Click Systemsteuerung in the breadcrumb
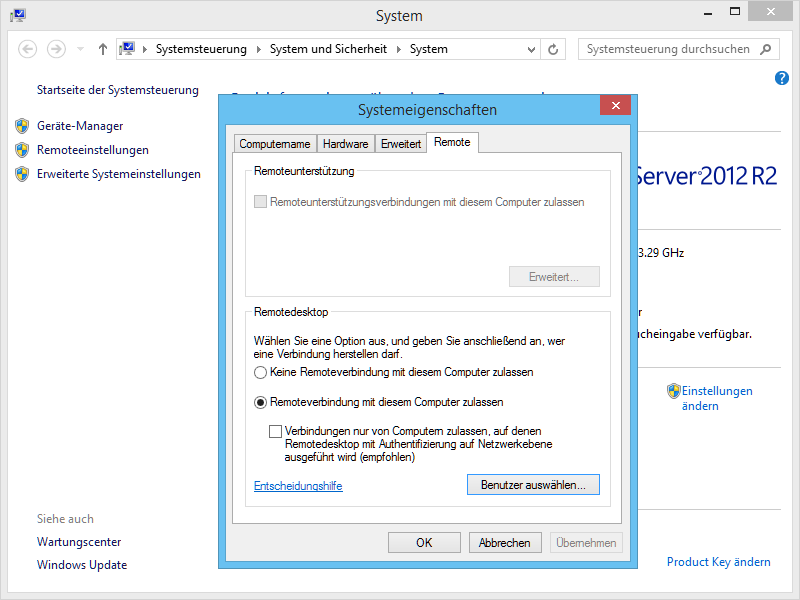The image size is (800, 600). (201, 49)
